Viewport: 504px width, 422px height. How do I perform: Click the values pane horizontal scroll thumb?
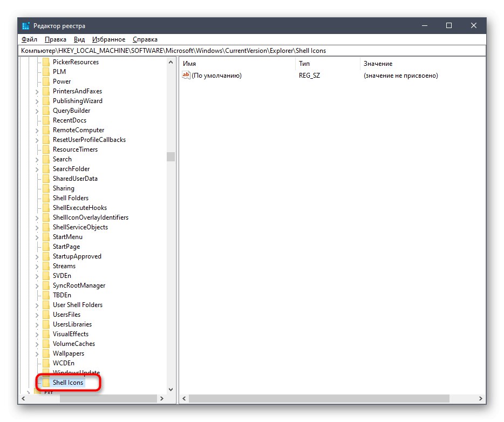pyautogui.click(x=319, y=399)
